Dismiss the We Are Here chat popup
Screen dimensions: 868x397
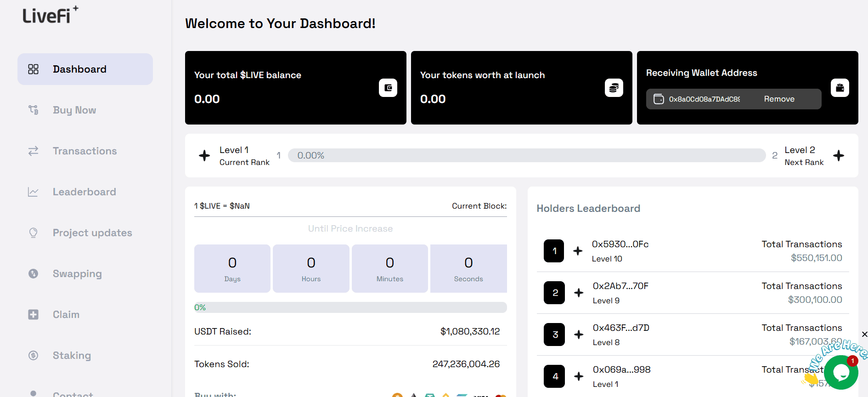click(864, 335)
